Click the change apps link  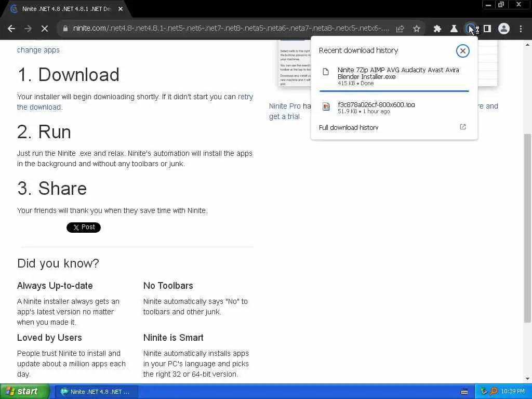click(38, 50)
